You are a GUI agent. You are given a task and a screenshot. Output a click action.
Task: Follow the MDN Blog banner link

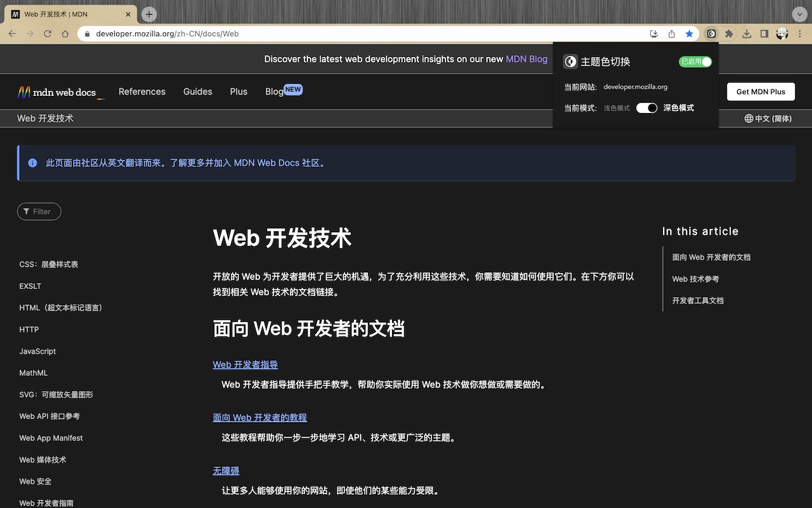[x=527, y=59]
